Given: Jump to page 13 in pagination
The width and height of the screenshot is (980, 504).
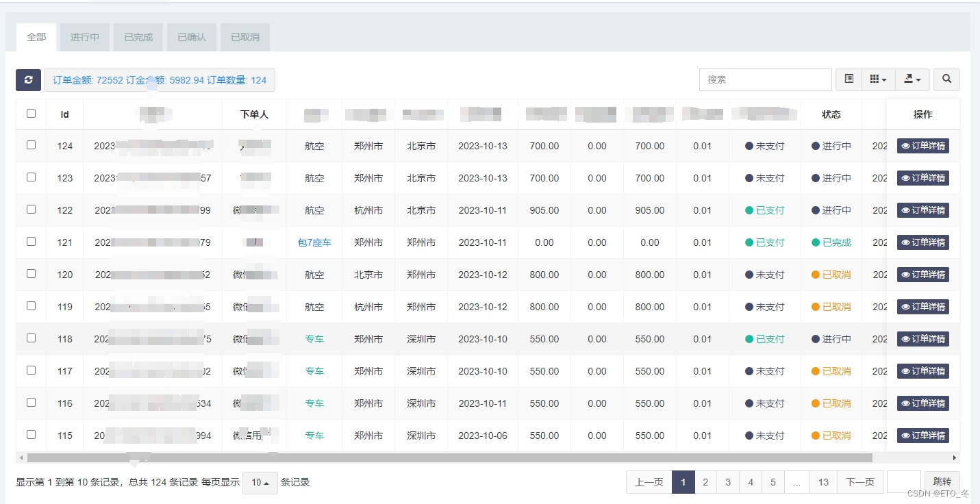Looking at the screenshot, I should 823,482.
